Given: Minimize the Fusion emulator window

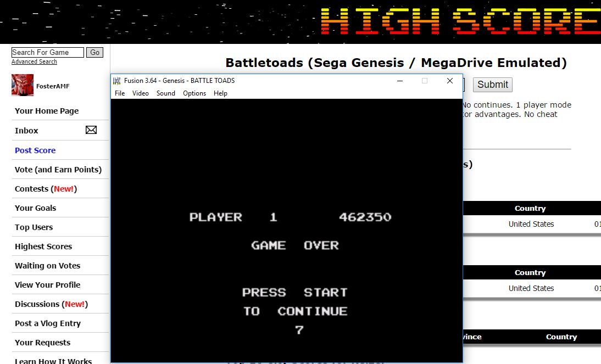Looking at the screenshot, I should [400, 81].
